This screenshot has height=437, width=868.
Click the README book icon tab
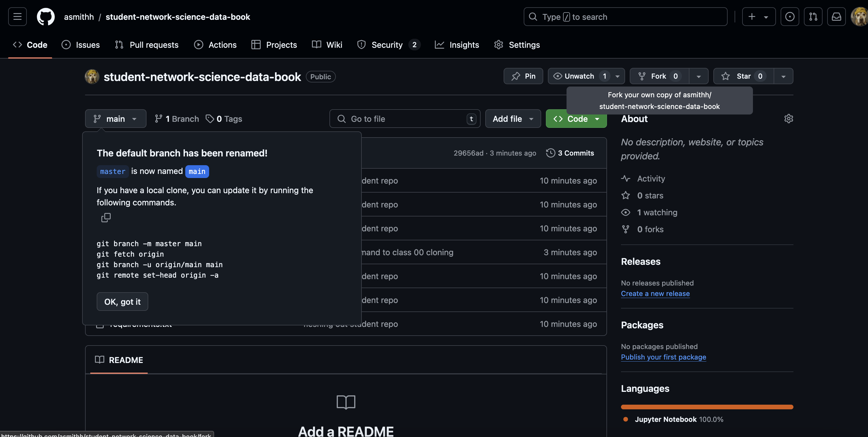119,360
